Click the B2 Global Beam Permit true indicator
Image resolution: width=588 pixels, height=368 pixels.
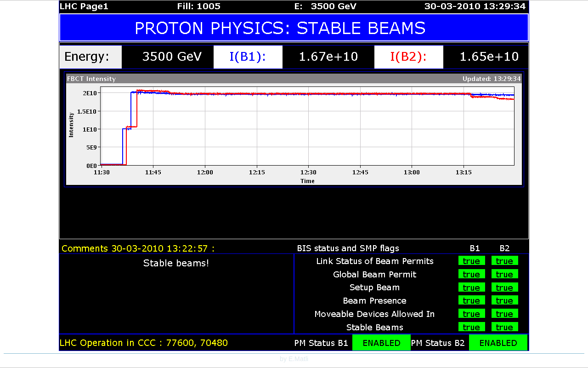pos(504,274)
